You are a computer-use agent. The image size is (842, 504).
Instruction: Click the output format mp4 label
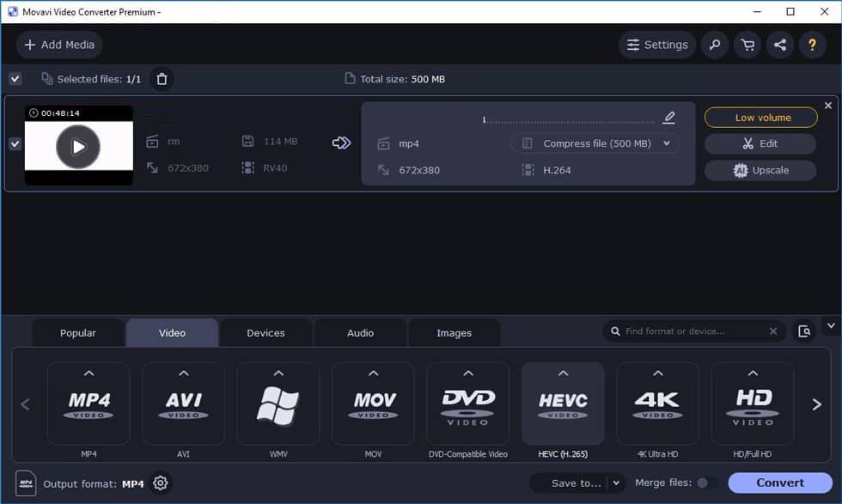tap(409, 143)
